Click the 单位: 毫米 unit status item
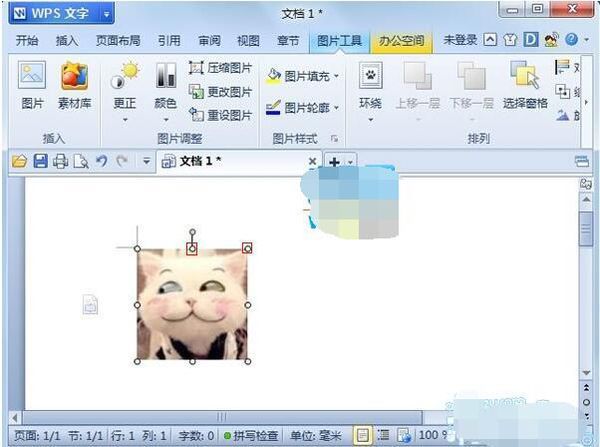The image size is (600, 447). (x=315, y=436)
